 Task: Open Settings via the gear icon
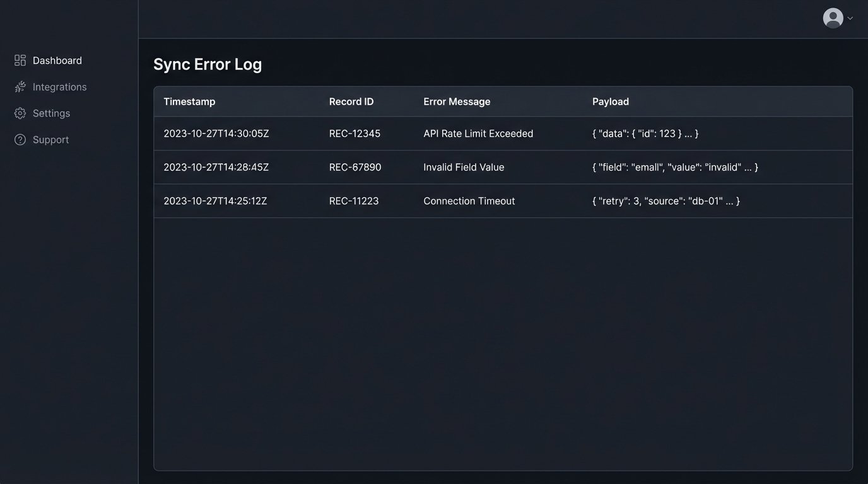click(20, 113)
